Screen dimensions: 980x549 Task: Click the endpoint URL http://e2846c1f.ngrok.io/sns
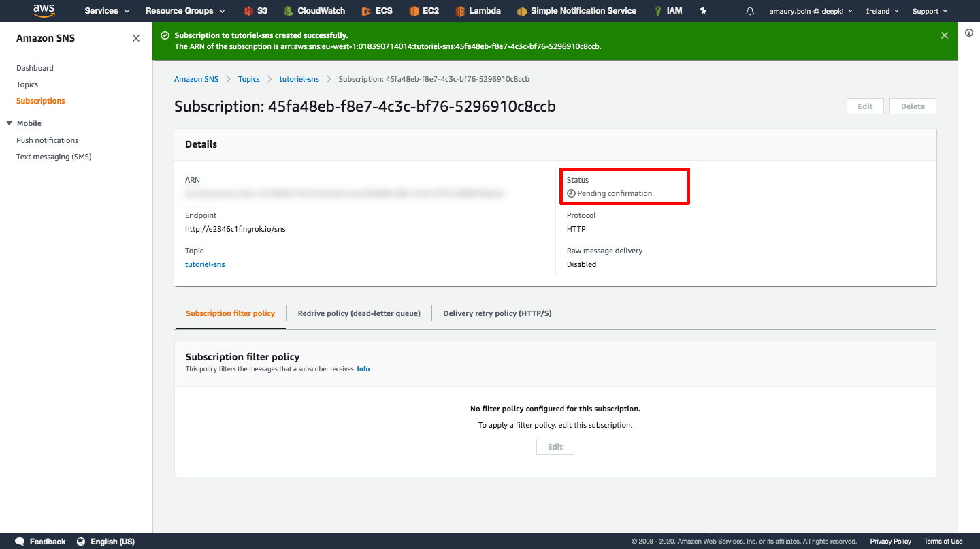[235, 229]
